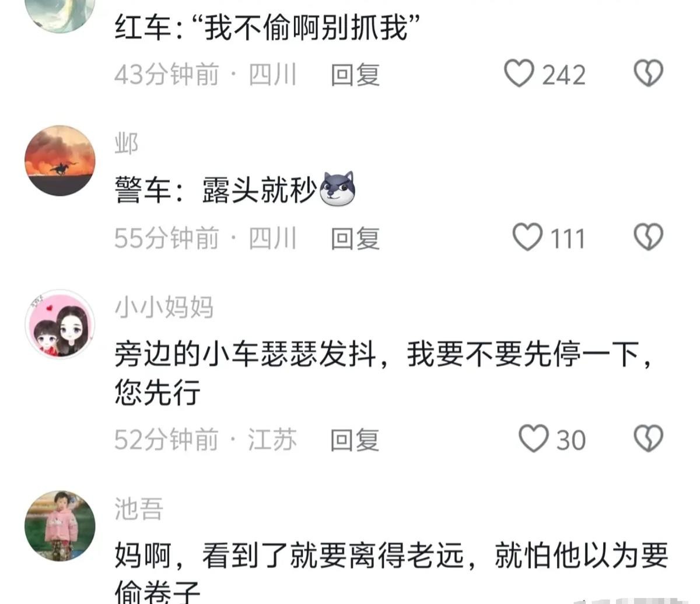Like 小小妈妈's comment with 30 likes
This screenshot has height=604, width=700.
(534, 438)
